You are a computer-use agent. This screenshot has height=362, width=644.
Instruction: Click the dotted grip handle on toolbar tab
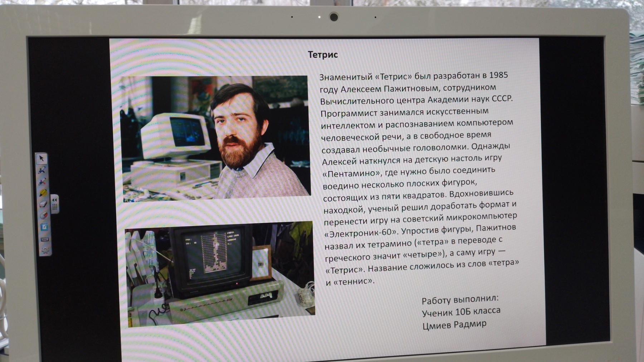pyautogui.click(x=55, y=207)
